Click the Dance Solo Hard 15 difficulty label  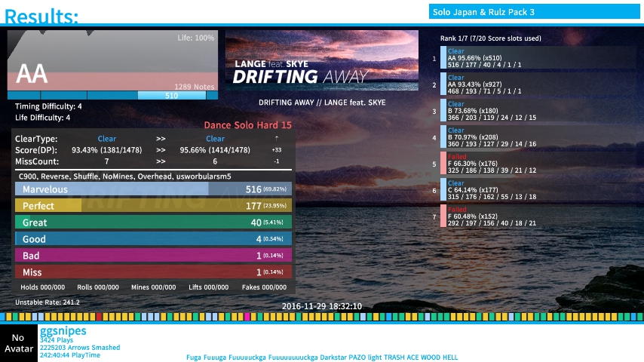point(247,125)
